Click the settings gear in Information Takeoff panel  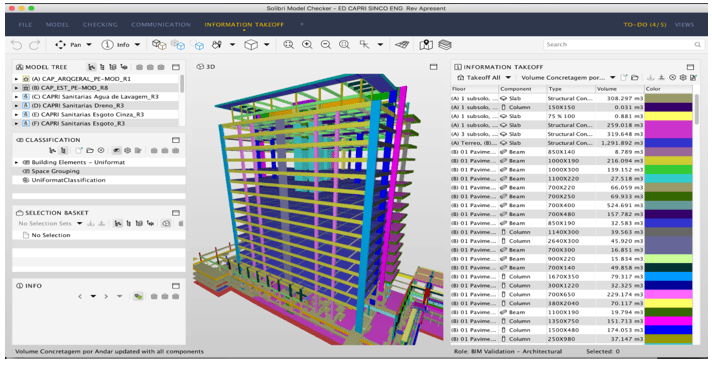tap(683, 78)
